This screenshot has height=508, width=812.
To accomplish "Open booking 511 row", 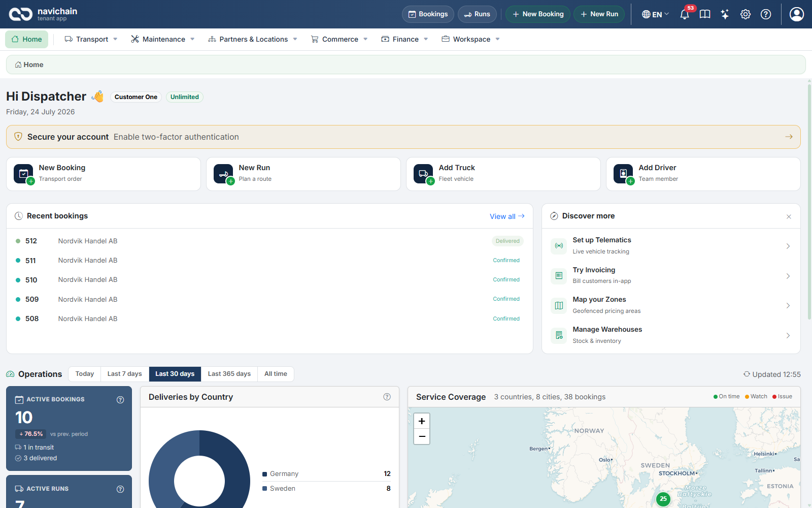I will coord(269,260).
